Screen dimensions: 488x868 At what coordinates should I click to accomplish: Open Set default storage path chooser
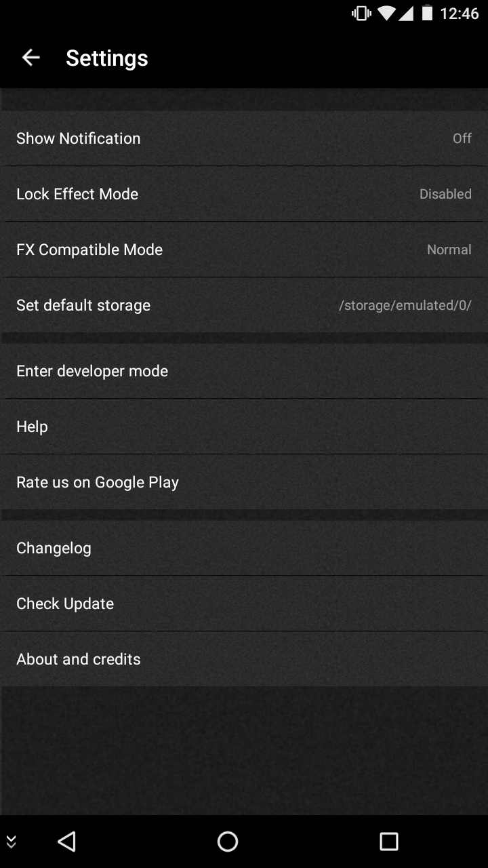pos(244,305)
